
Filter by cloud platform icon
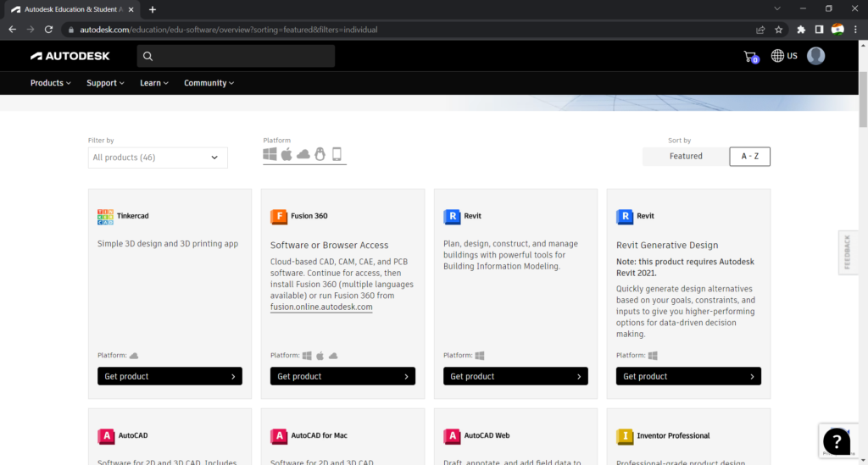pos(303,154)
